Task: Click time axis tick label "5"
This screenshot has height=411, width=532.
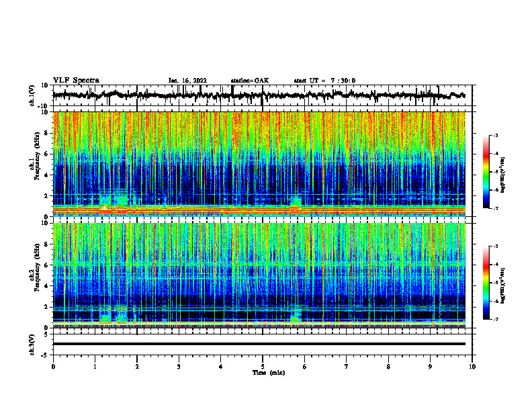Action: (263, 367)
